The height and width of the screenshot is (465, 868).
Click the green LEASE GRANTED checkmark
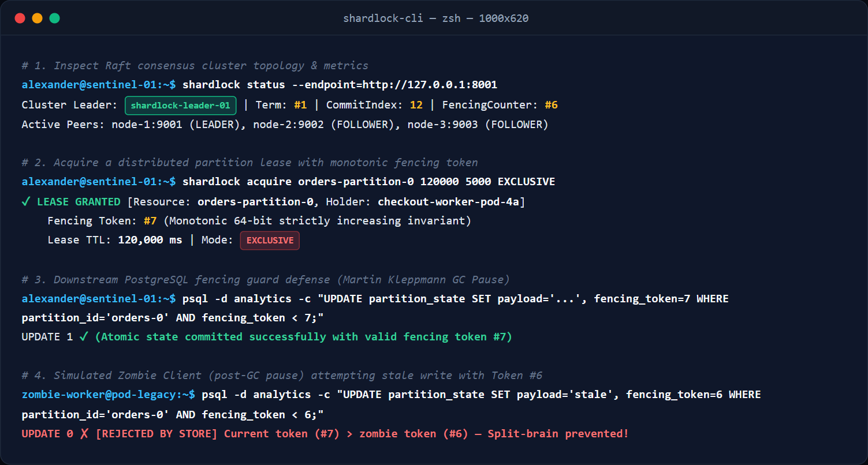(26, 202)
